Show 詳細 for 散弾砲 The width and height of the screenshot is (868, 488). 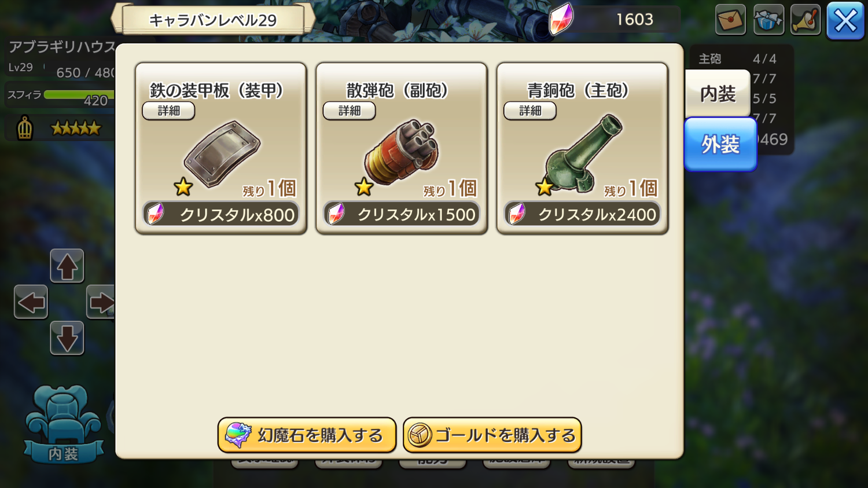pos(349,111)
